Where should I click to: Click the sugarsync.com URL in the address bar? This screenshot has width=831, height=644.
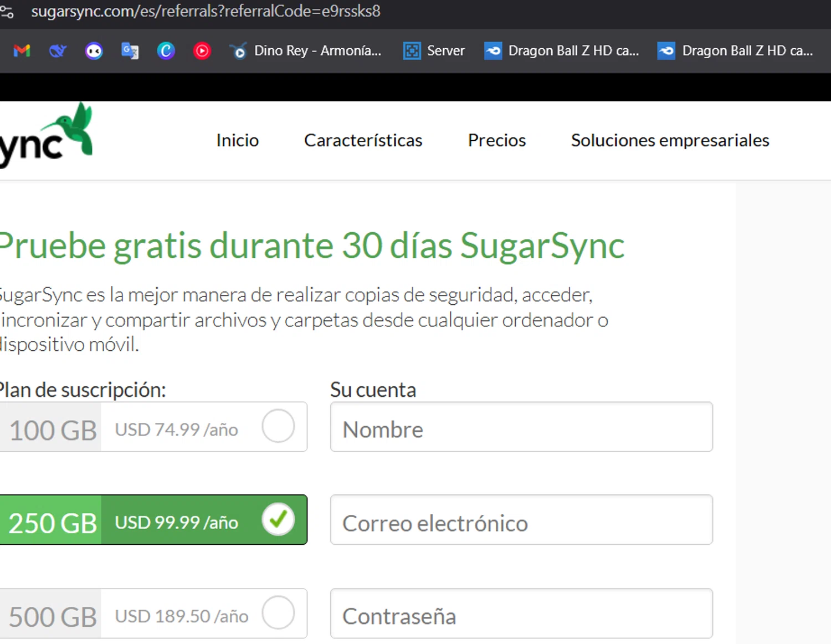click(206, 11)
